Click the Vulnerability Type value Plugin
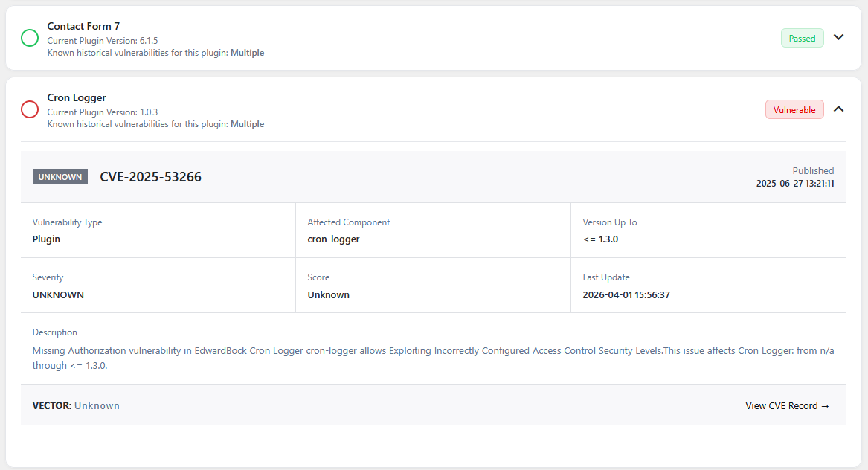 pyautogui.click(x=47, y=239)
